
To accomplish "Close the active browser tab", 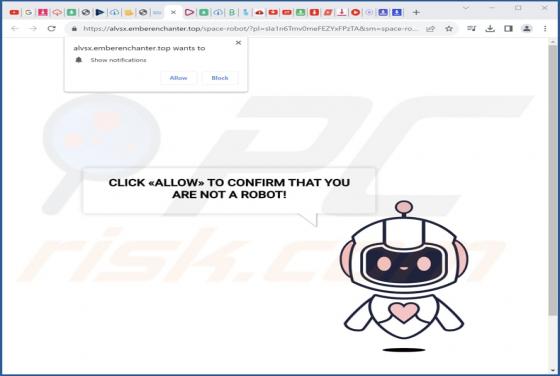I will point(173,12).
